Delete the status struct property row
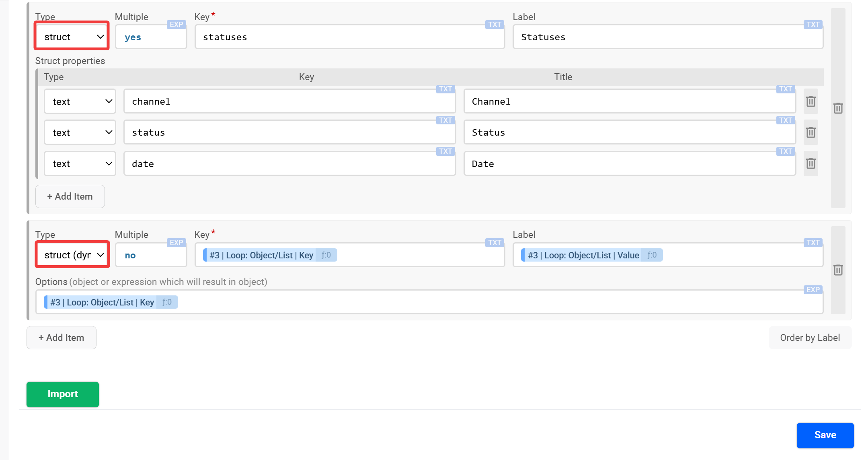 click(811, 132)
